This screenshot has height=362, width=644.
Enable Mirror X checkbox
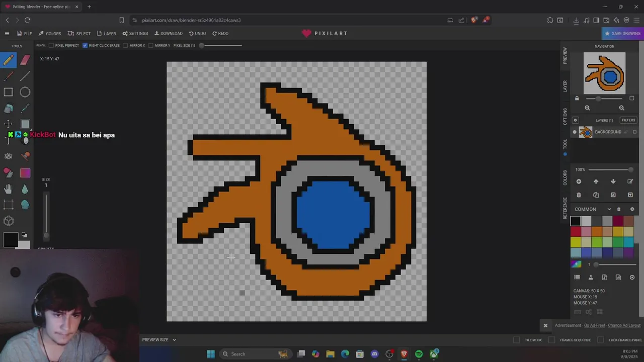[x=125, y=45]
